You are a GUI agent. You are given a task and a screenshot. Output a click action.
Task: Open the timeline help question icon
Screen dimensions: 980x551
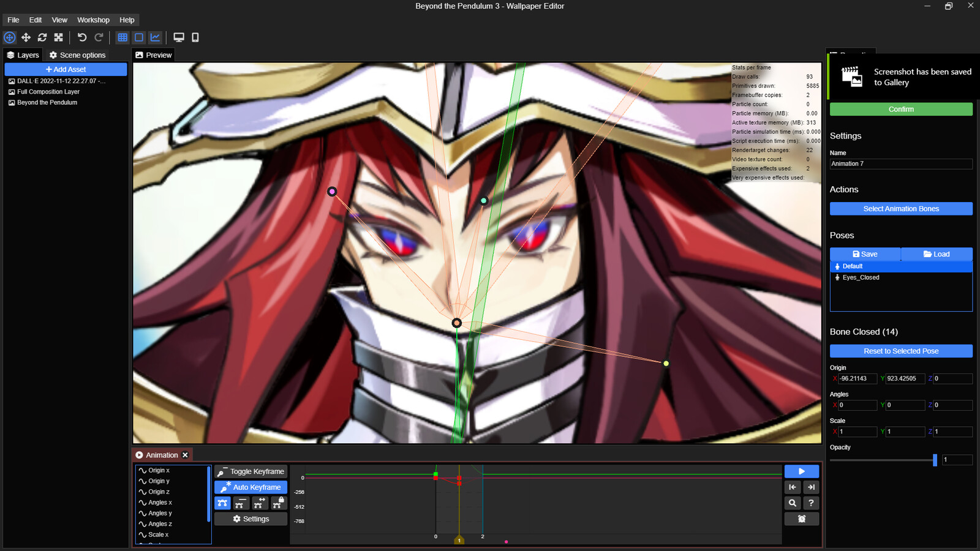811,503
